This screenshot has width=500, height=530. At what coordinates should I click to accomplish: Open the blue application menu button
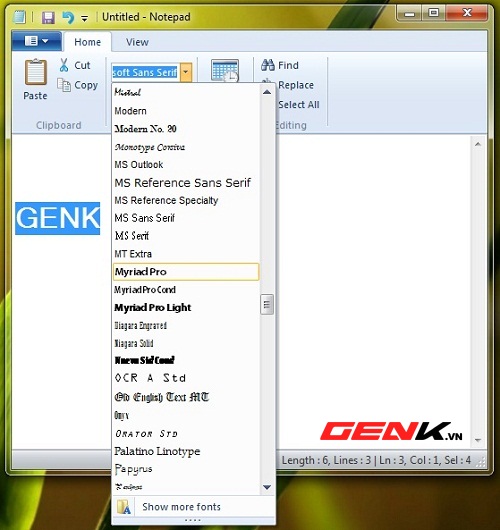pyautogui.click(x=37, y=41)
